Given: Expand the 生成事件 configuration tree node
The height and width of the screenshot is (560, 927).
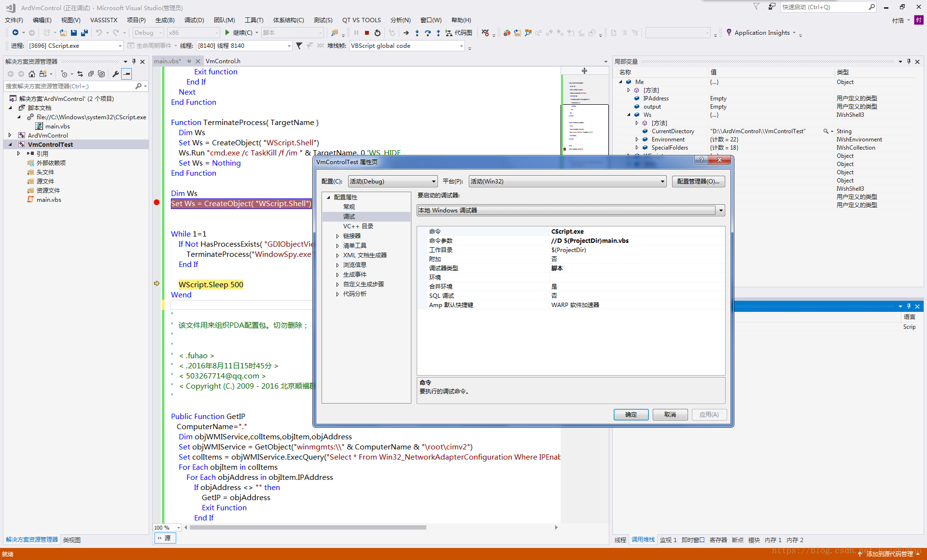Looking at the screenshot, I should 337,274.
